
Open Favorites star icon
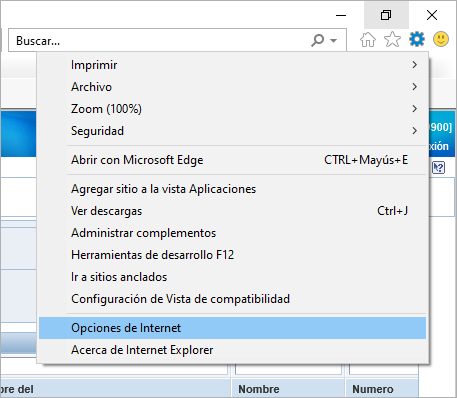pyautogui.click(x=392, y=40)
